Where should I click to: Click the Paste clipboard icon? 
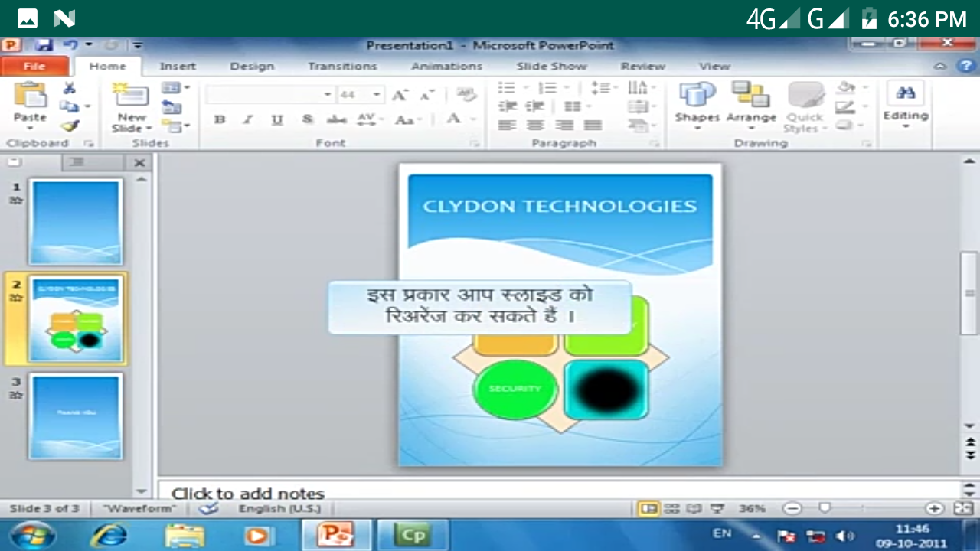pyautogui.click(x=30, y=96)
